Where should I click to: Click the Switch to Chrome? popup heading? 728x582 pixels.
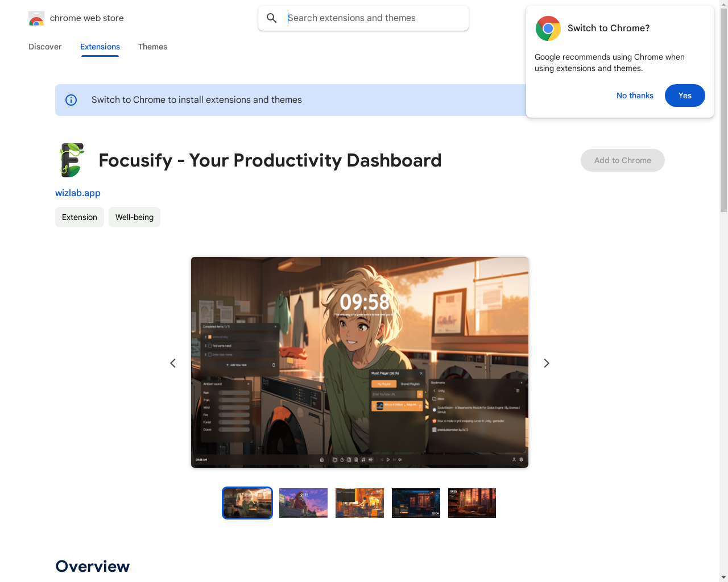point(609,28)
